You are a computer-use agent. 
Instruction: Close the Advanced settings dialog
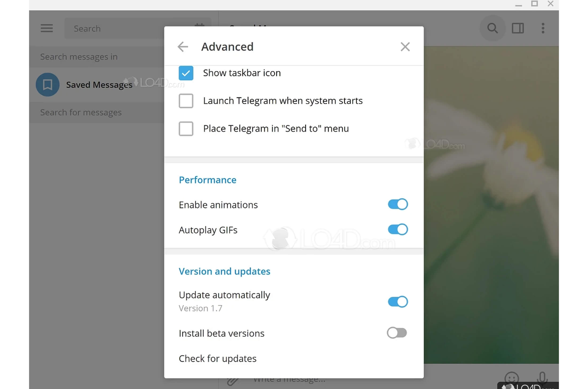[x=405, y=47]
